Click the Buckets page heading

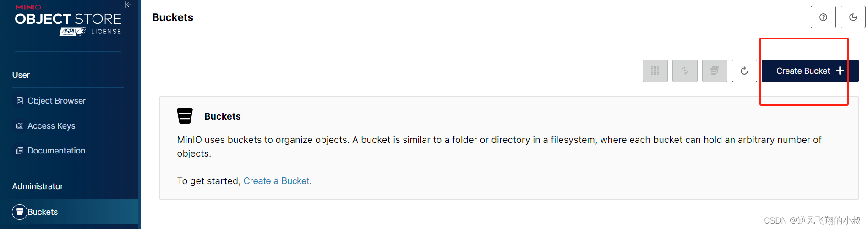pyautogui.click(x=173, y=17)
